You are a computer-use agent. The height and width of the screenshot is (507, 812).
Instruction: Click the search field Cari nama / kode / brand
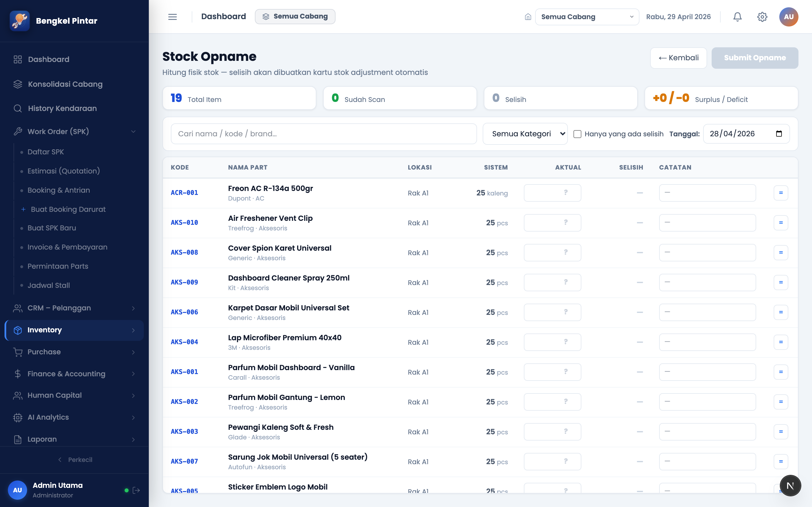coord(324,134)
